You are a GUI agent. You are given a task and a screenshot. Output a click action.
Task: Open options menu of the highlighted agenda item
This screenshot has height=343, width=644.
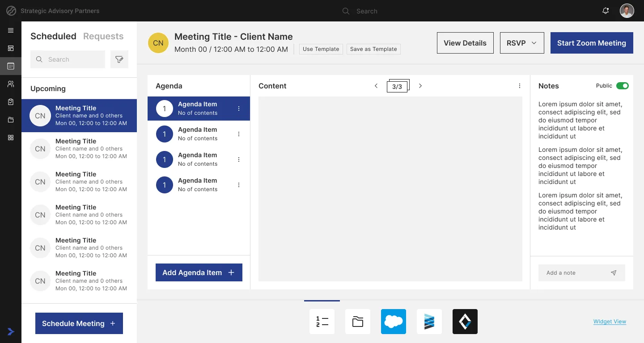coord(239,109)
